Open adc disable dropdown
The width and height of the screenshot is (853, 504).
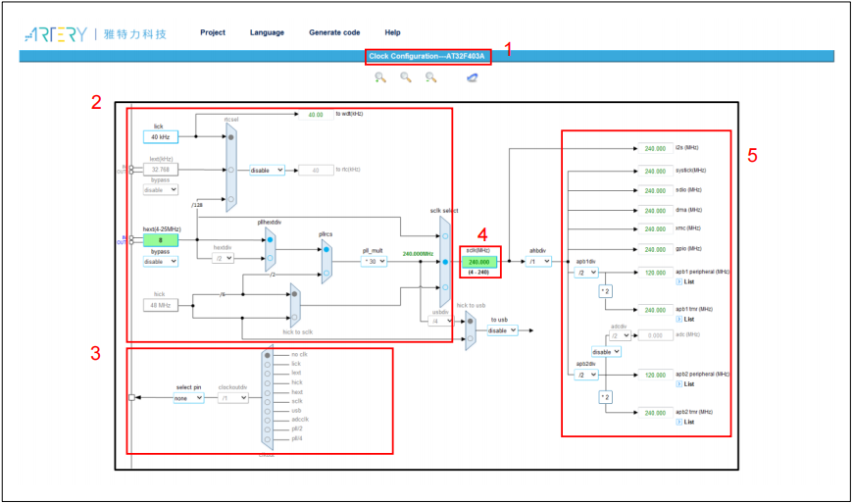(x=606, y=352)
